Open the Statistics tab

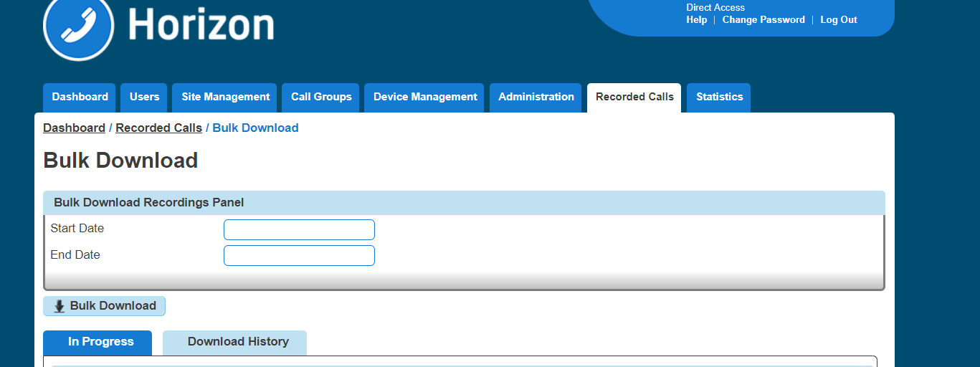click(x=719, y=97)
